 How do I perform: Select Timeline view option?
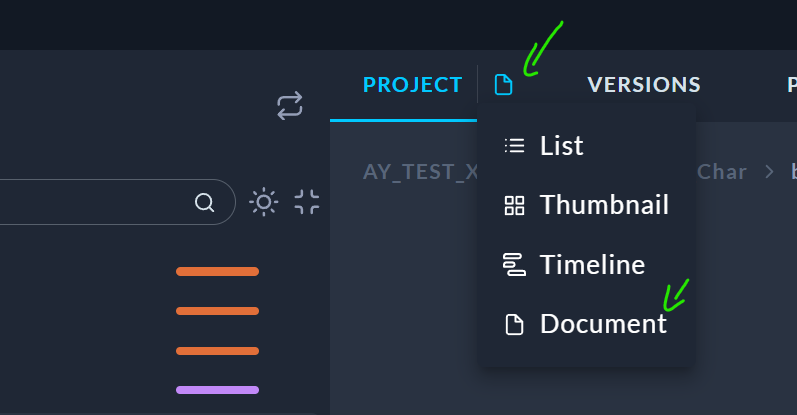[x=592, y=265]
